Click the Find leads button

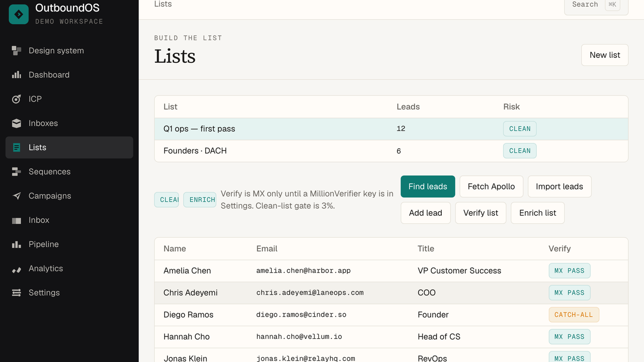tap(428, 187)
